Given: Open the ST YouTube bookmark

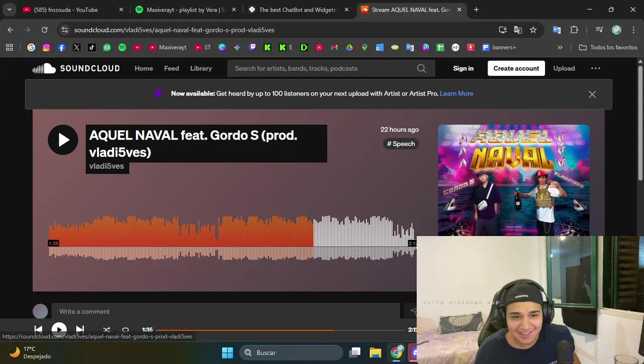Looking at the screenshot, I should [203, 47].
